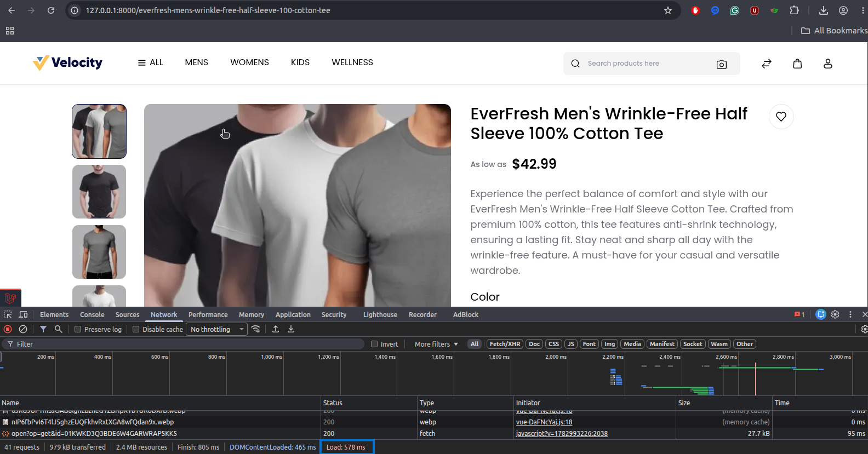
Task: Sort requests by the Status column header
Action: pos(369,403)
